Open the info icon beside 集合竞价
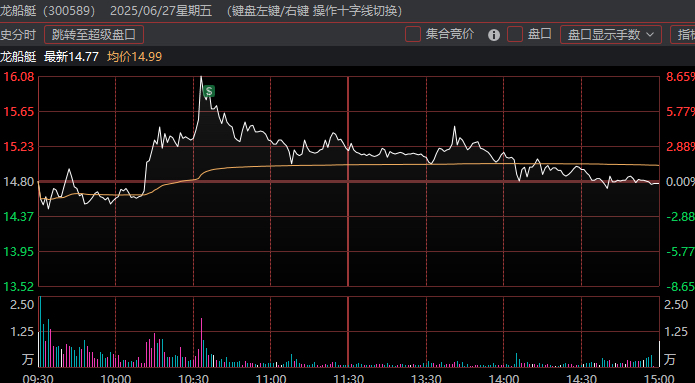Viewport: 695px width, 383px height. coord(494,35)
